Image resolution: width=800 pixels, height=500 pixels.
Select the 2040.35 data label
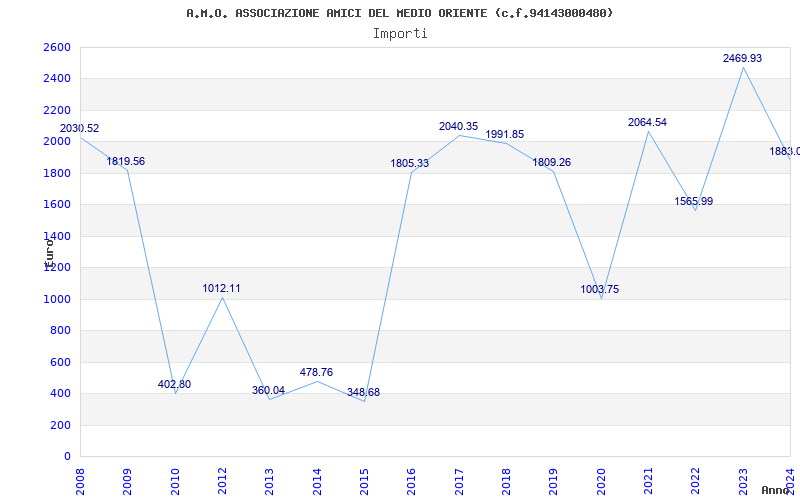(x=458, y=127)
